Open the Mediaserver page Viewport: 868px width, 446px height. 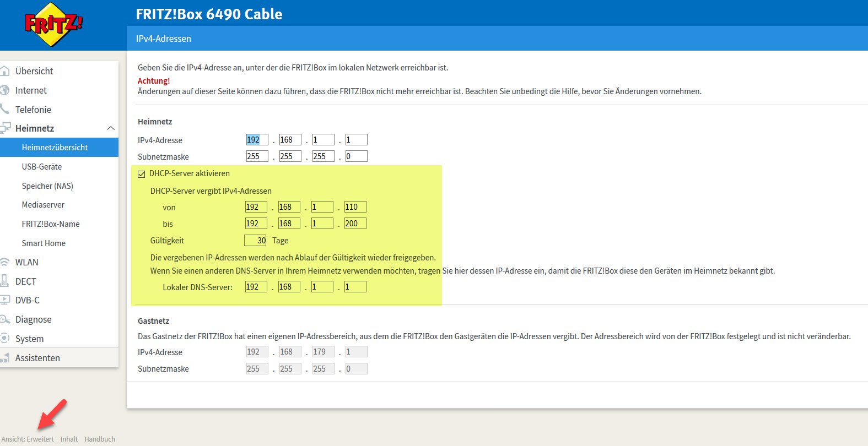tap(43, 205)
